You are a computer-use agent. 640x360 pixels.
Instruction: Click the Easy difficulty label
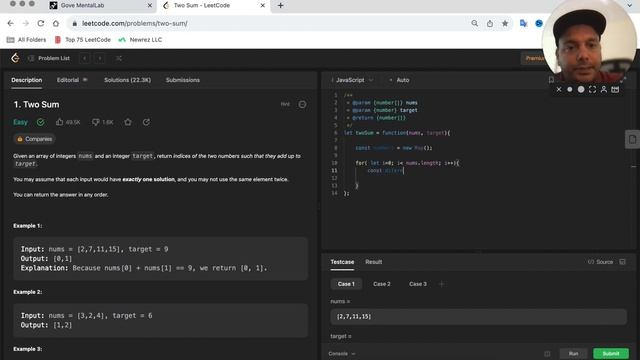click(20, 122)
